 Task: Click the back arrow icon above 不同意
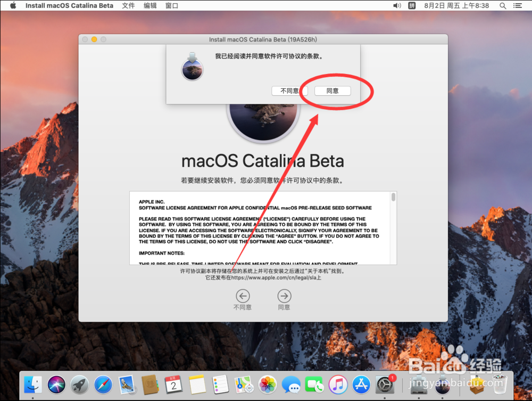click(243, 296)
